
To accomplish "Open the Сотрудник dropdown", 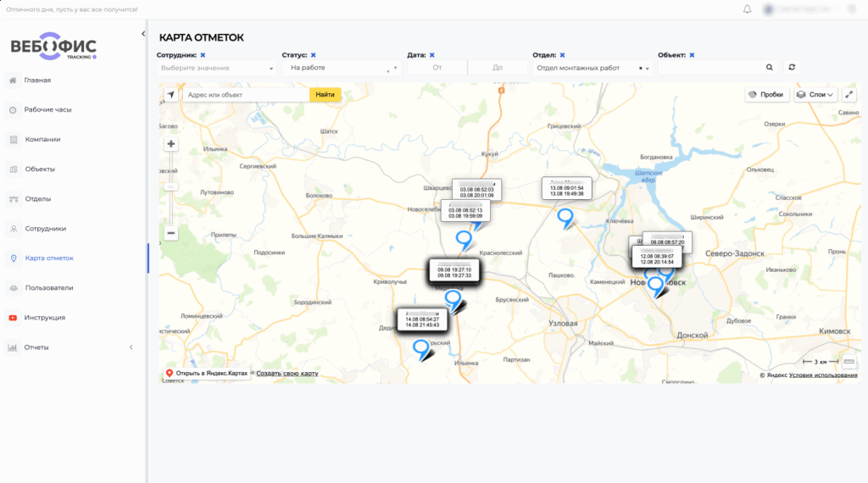I will click(x=216, y=68).
